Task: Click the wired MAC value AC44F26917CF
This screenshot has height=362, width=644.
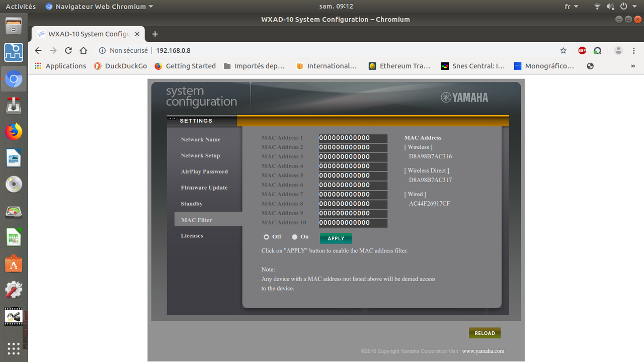Action: pos(429,203)
